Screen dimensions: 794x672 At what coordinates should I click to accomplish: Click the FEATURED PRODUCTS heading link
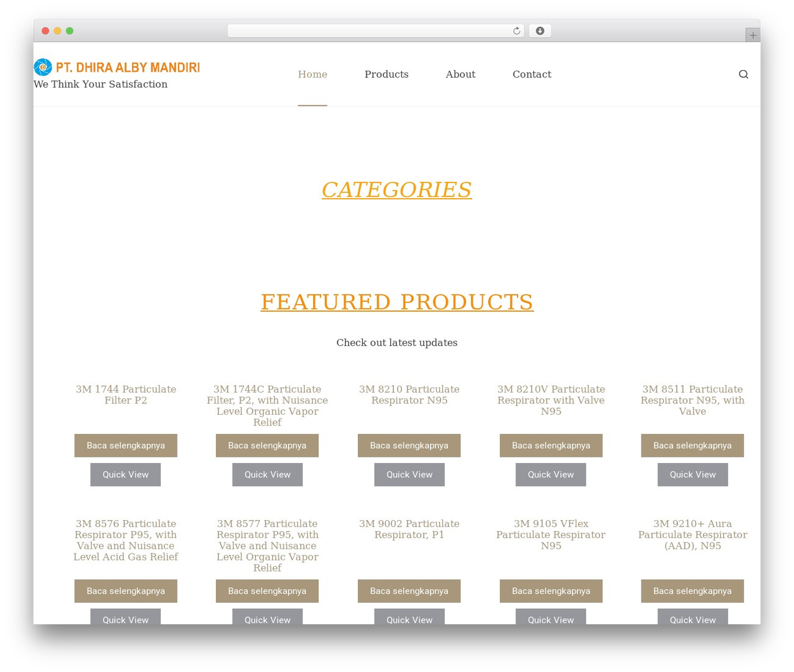[397, 302]
